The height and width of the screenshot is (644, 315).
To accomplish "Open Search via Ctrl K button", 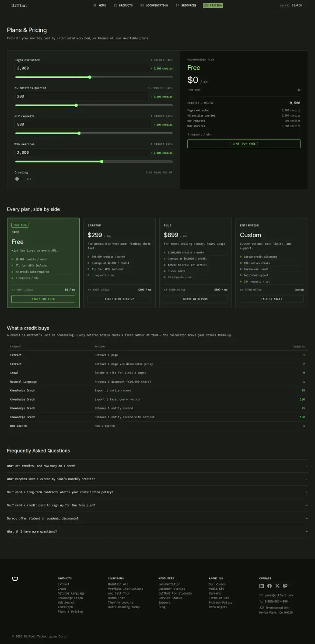I will [291, 6].
